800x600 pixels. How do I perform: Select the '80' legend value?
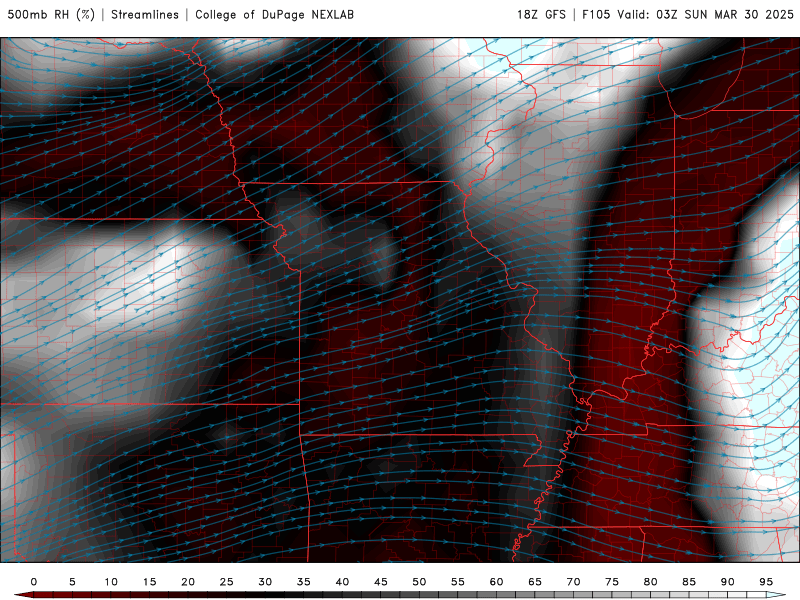click(651, 582)
